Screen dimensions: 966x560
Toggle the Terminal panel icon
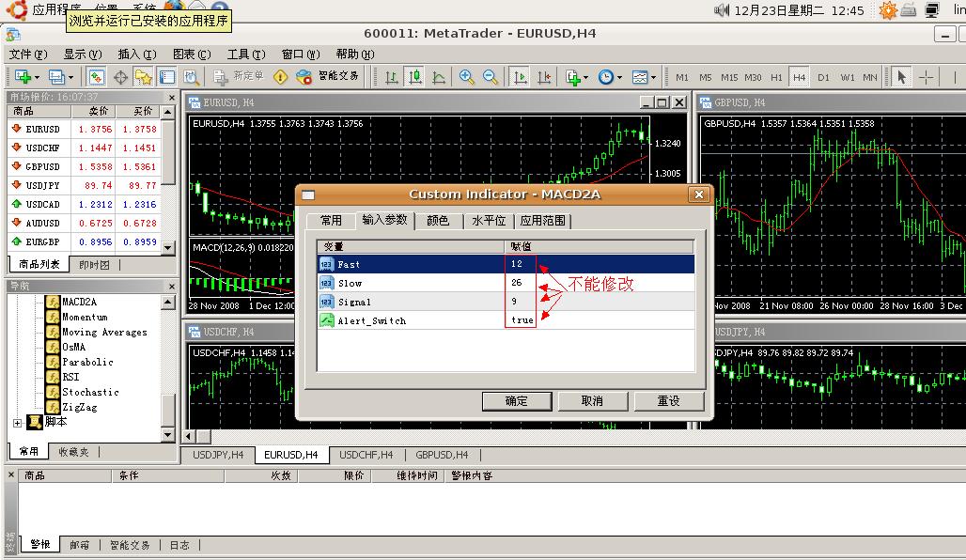[167, 77]
